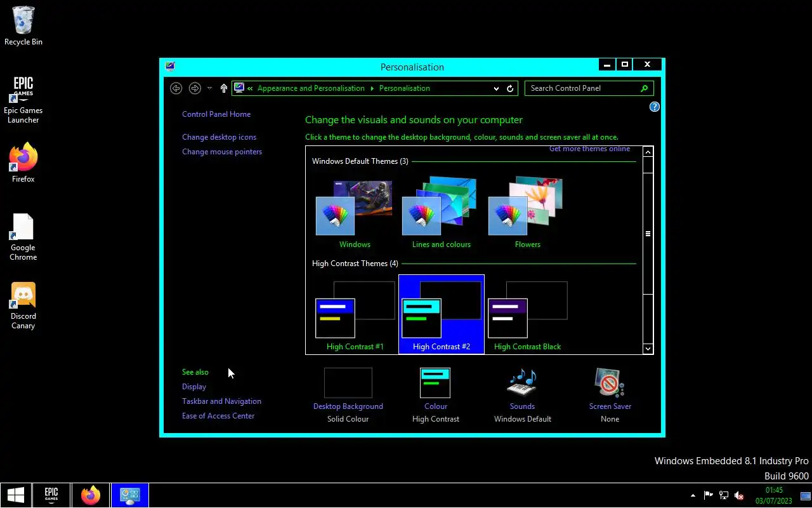Click the Control Panel taskbar button
The image size is (812, 508).
point(130,495)
